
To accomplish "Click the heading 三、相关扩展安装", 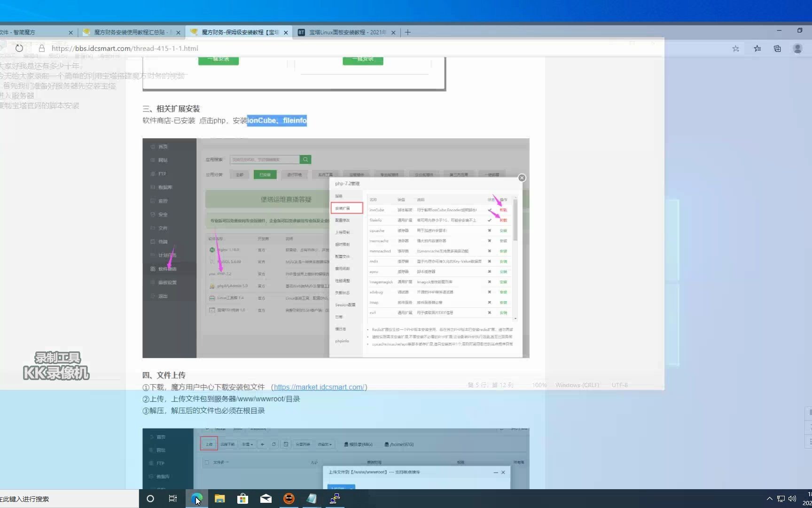I will coord(171,109).
